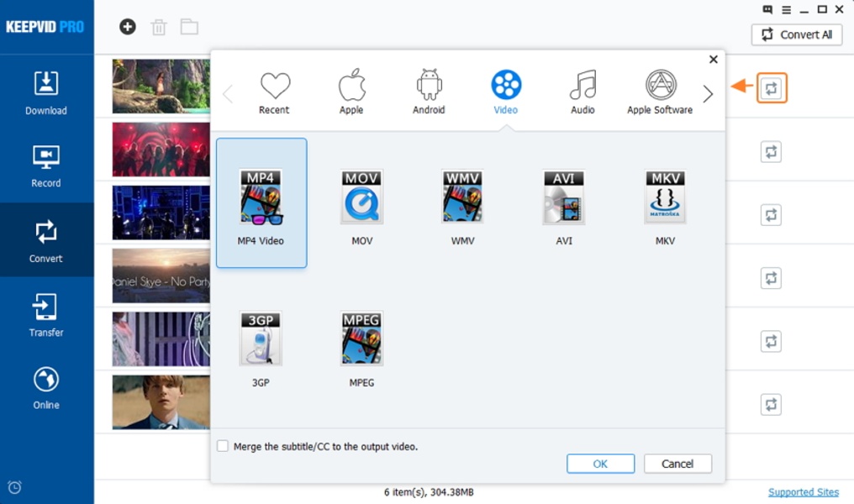Confirm format selection with OK
This screenshot has width=854, height=504.
[x=600, y=464]
